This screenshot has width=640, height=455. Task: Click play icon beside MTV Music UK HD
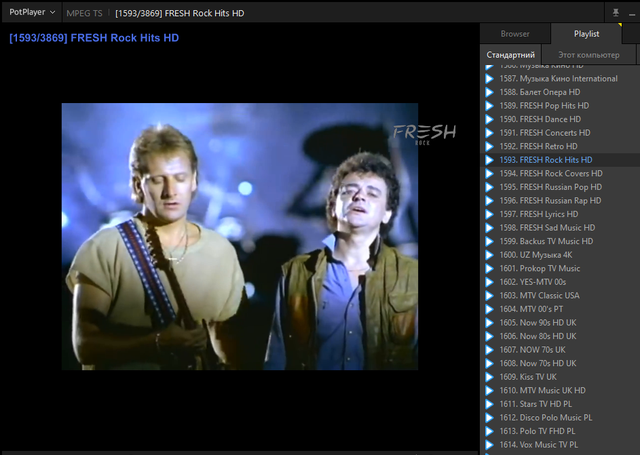(x=489, y=391)
